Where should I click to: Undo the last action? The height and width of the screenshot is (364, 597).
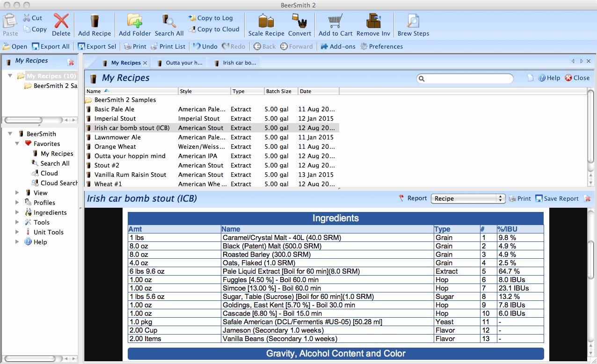click(205, 46)
